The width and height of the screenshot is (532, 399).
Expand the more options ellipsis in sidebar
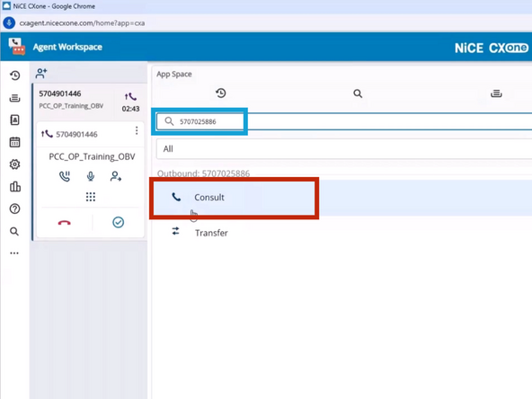[14, 253]
